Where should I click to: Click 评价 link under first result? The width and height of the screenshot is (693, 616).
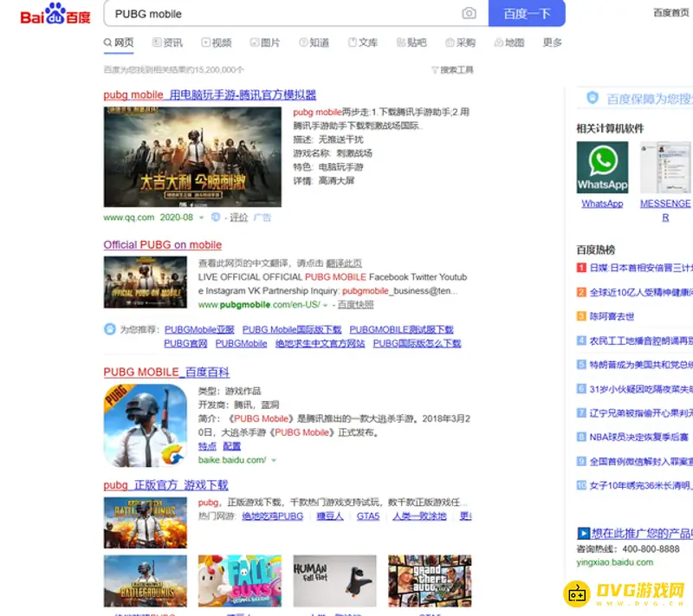tap(239, 217)
